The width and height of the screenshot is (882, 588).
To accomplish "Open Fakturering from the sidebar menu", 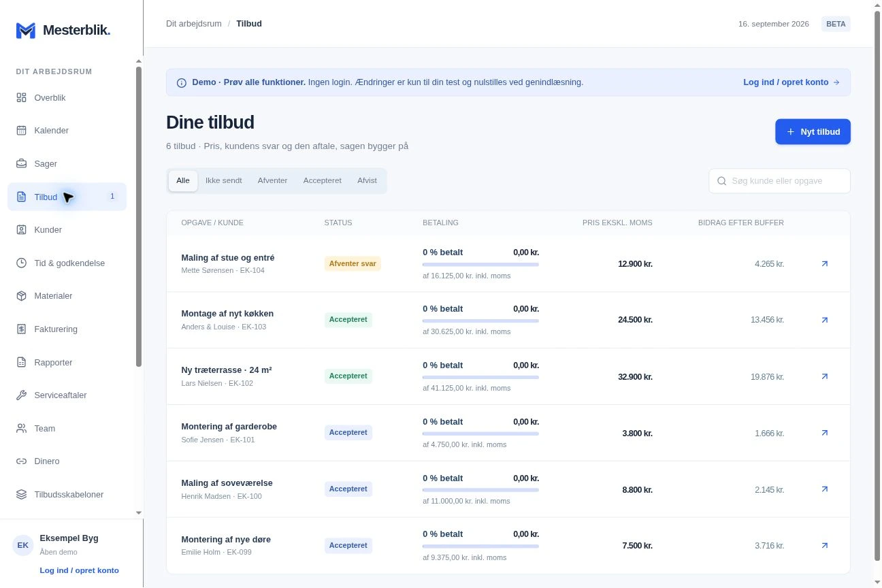I will pos(67,329).
